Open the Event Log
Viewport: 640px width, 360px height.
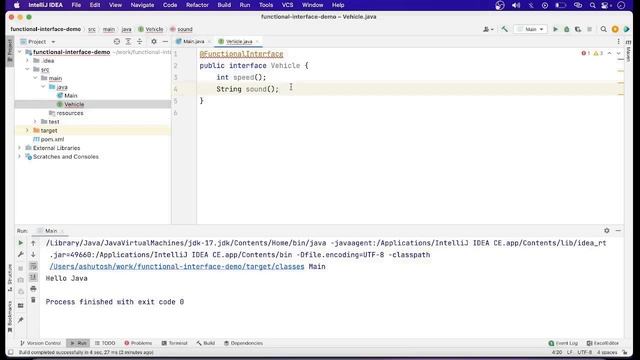pos(563,343)
